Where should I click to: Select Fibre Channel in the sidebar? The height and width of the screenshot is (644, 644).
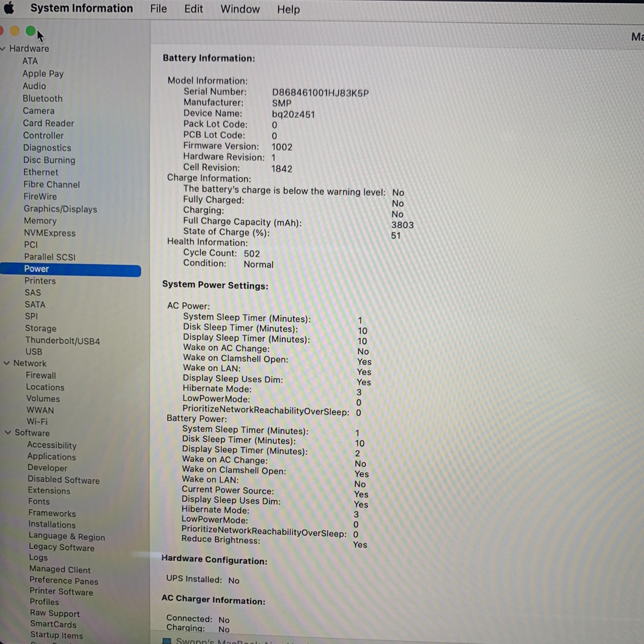51,184
